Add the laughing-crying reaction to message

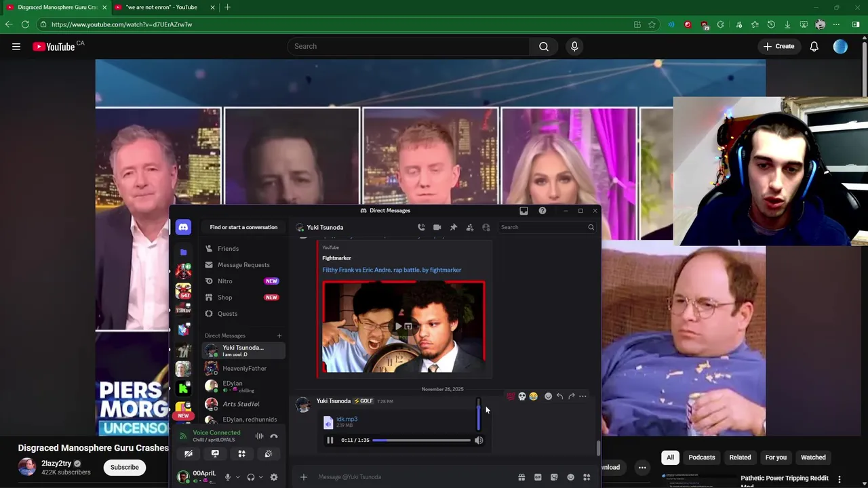click(x=534, y=396)
